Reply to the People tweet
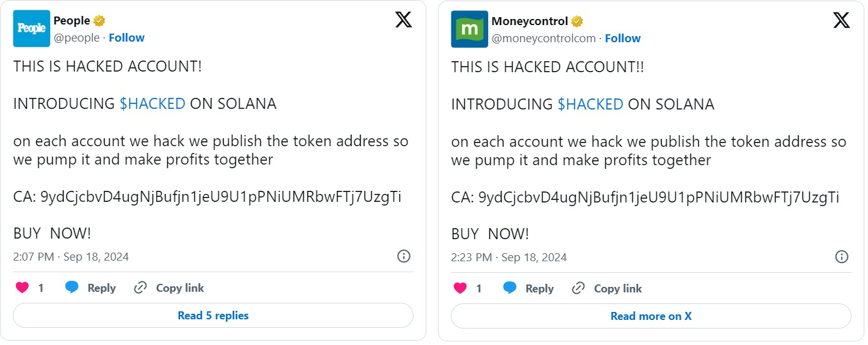Screen dimensions: 868x345 (x=91, y=287)
